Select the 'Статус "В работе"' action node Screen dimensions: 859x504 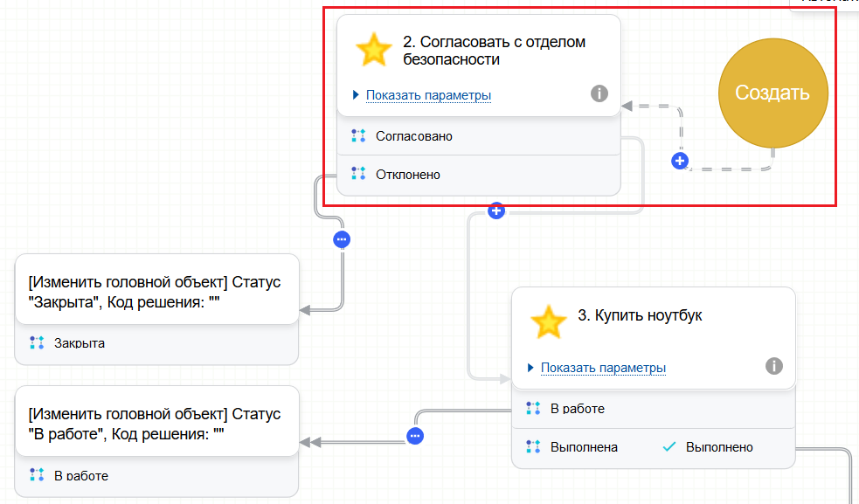click(x=157, y=422)
